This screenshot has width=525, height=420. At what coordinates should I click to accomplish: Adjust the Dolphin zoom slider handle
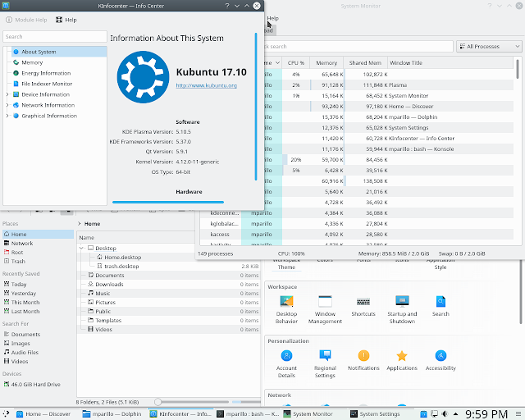pos(158,402)
